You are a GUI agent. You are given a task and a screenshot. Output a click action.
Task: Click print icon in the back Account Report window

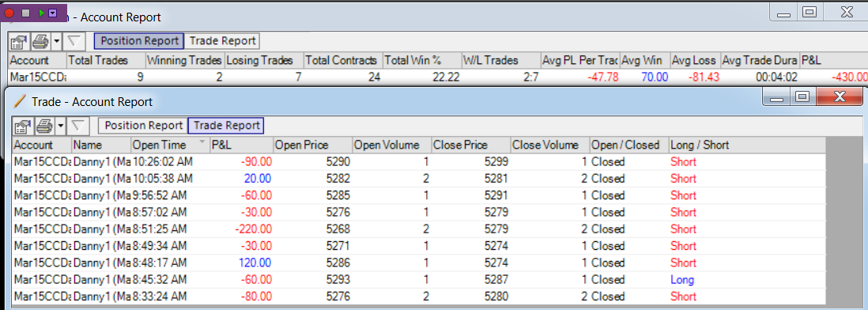coord(40,41)
